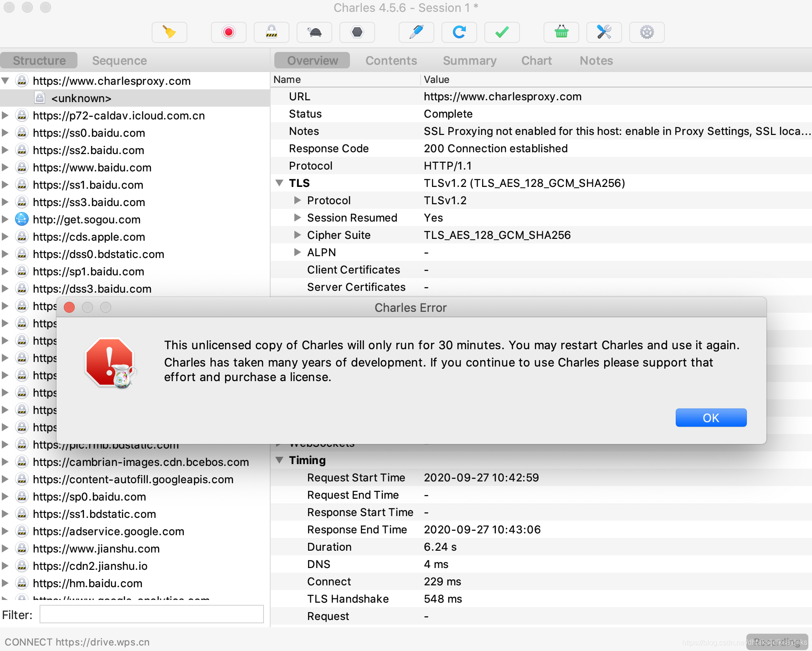Select the adservice.google.com host
Viewport: 812px width, 651px height.
[108, 531]
